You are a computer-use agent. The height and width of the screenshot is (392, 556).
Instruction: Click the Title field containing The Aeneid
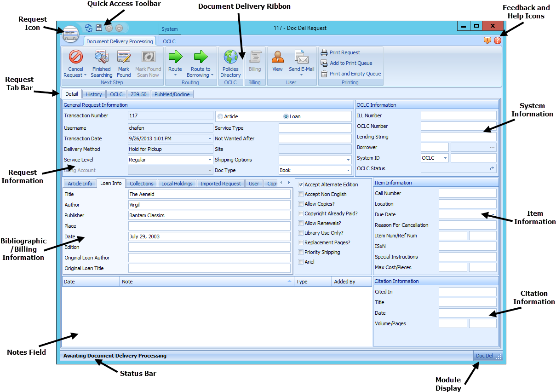(209, 194)
